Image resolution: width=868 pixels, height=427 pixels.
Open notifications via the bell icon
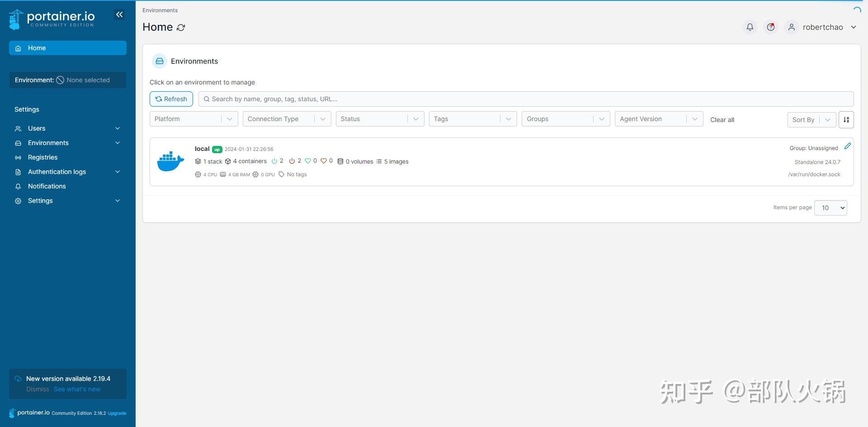[750, 27]
